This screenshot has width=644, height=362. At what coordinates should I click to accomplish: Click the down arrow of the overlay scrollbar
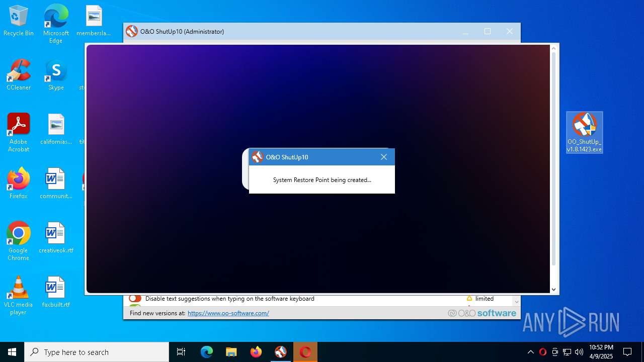pyautogui.click(x=554, y=289)
